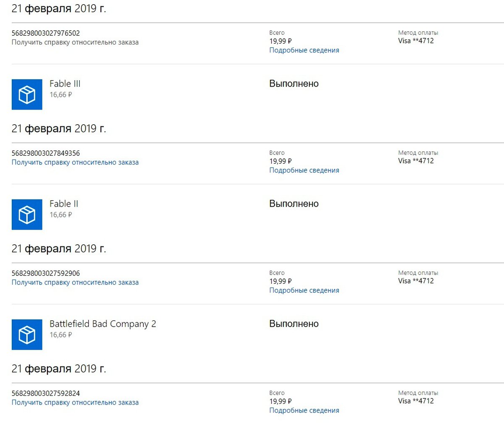
Task: Click the Fable III product box icon
Action: (27, 94)
